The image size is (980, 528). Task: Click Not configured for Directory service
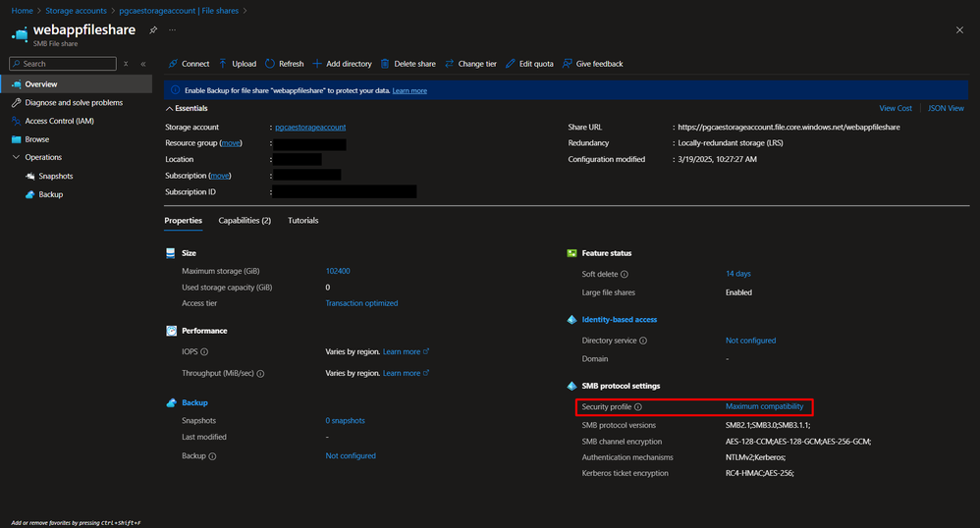(750, 341)
